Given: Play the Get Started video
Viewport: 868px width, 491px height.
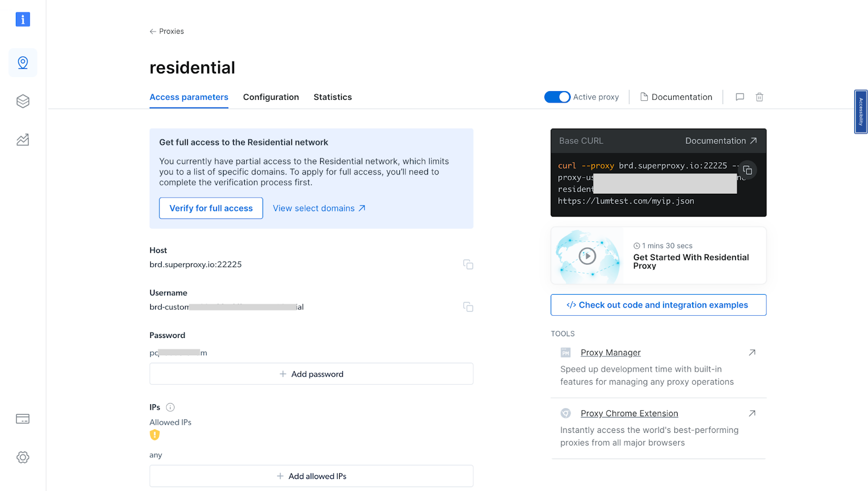Looking at the screenshot, I should 587,256.
